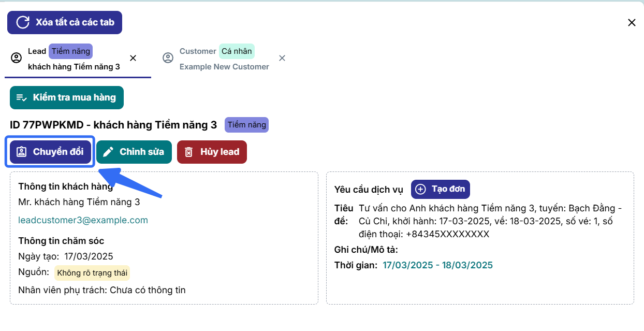Edit the lead via the Chỉnh sửa label

tap(142, 152)
